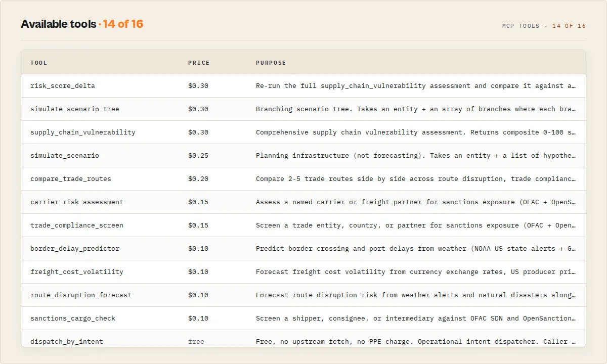Click the $0.30 price of simulate_scenario_tree
Viewport: 607px width, 364px height.
coord(198,109)
